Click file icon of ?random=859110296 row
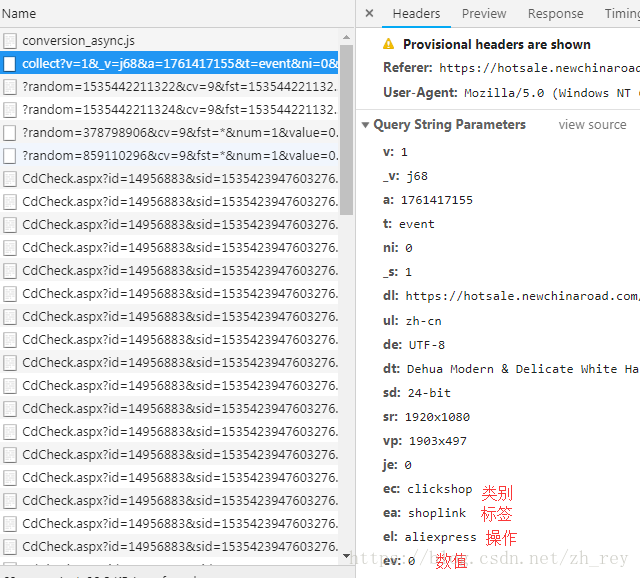This screenshot has width=640, height=578. click(x=10, y=156)
